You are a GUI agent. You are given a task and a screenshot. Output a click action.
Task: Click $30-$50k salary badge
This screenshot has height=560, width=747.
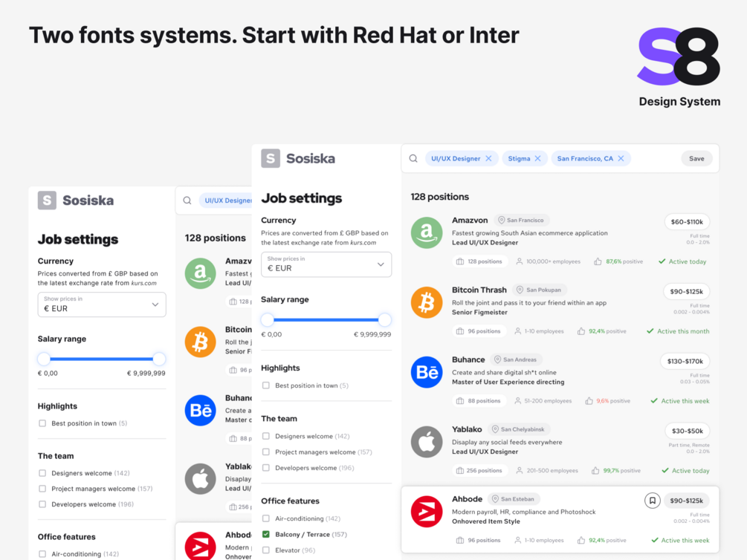coord(688,431)
